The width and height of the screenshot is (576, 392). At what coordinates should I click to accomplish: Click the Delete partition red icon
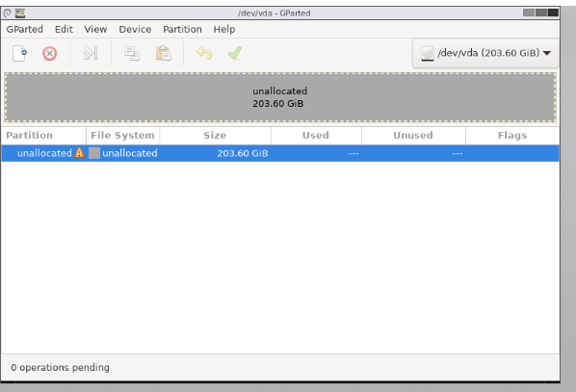pos(49,54)
